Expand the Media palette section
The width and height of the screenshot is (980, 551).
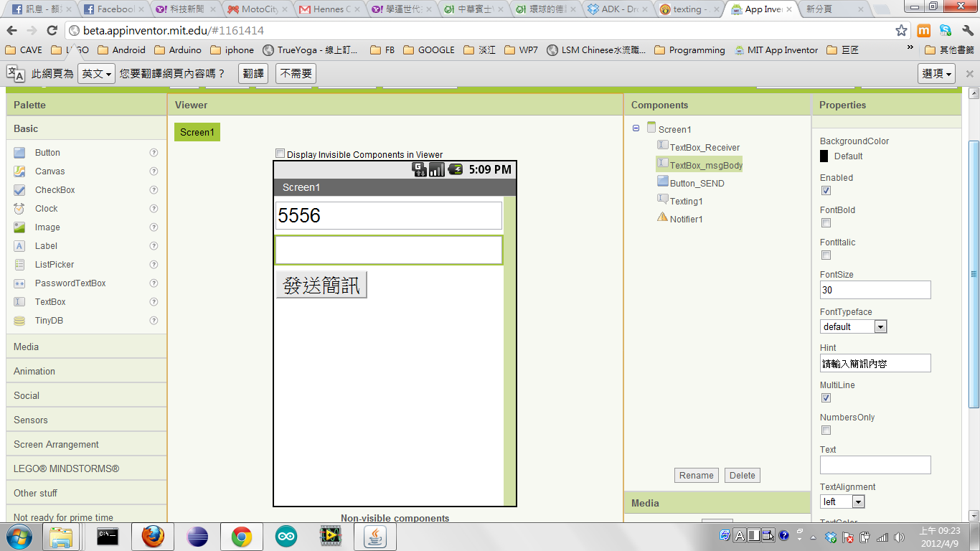[x=86, y=347]
